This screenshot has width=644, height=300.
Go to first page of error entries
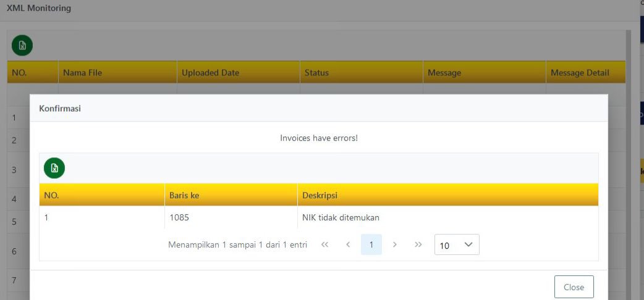click(324, 244)
